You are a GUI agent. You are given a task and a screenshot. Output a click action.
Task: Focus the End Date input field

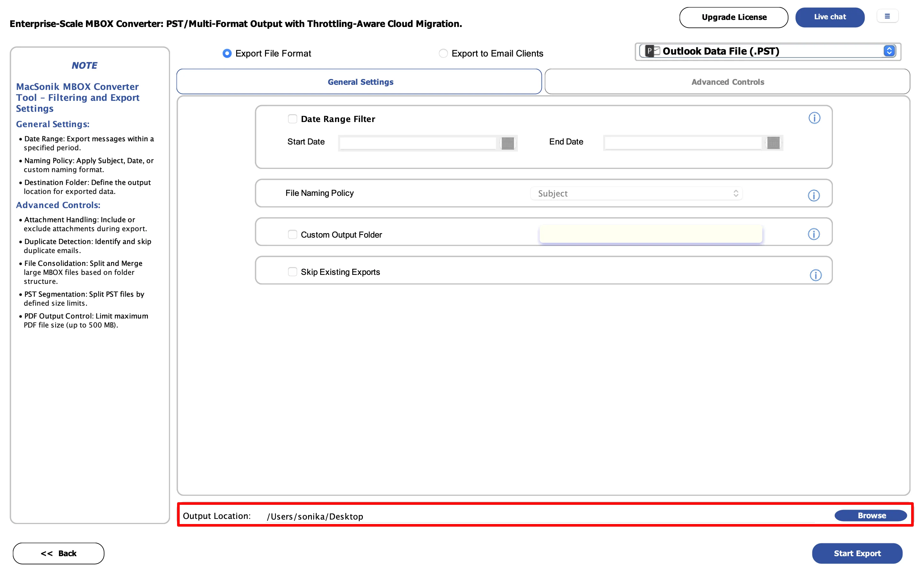pyautogui.click(x=683, y=143)
